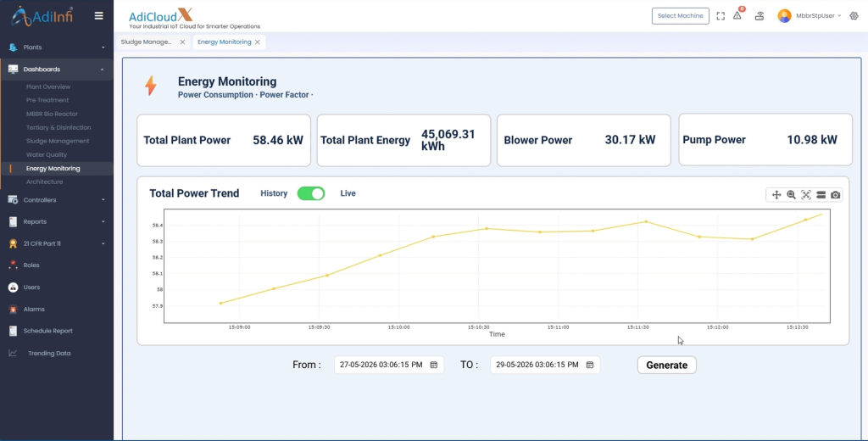868x441 pixels.
Task: Expand the Plants menu
Action: tap(103, 47)
